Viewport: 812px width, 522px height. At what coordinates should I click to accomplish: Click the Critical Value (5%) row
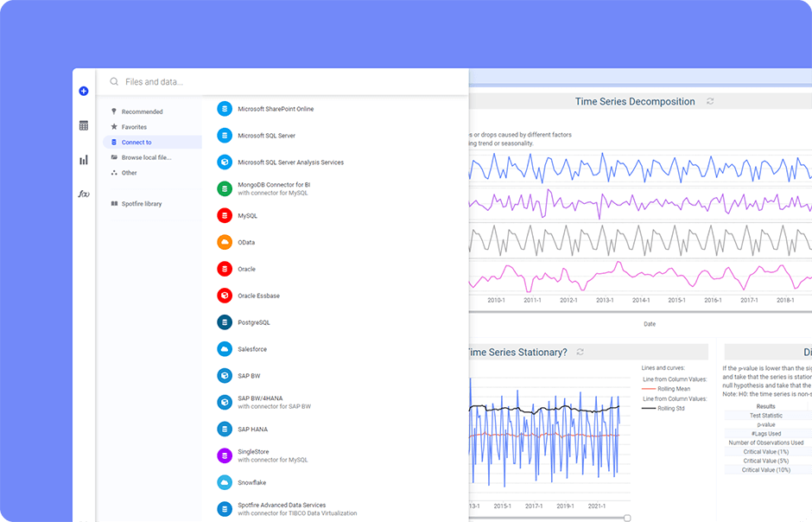pyautogui.click(x=766, y=461)
